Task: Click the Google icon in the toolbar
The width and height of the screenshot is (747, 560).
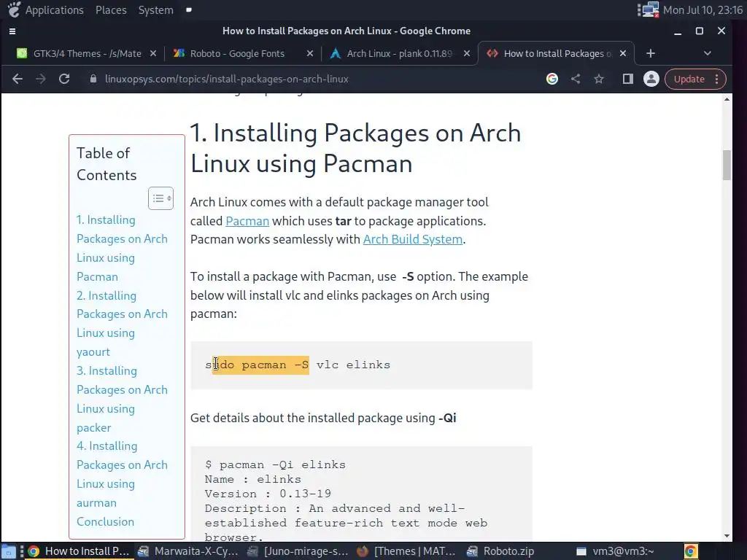Action: [552, 79]
